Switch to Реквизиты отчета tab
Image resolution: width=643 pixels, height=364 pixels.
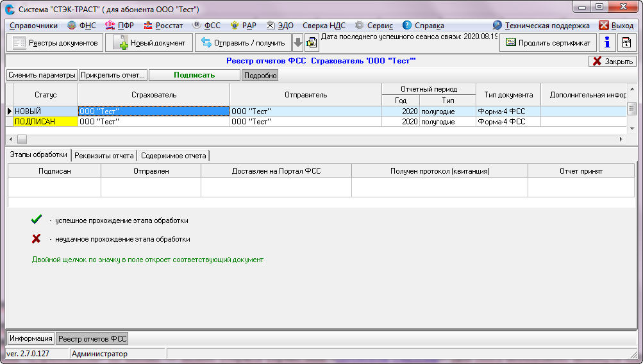(104, 156)
